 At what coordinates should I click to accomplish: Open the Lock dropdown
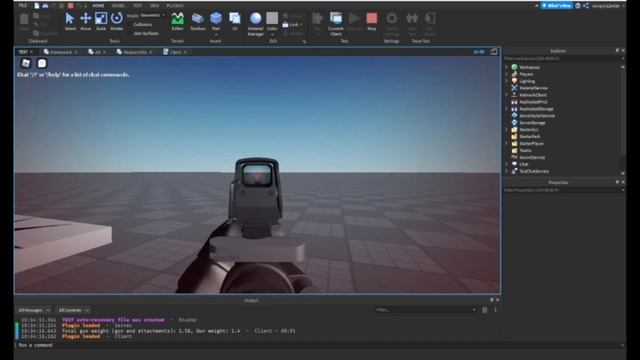(293, 25)
